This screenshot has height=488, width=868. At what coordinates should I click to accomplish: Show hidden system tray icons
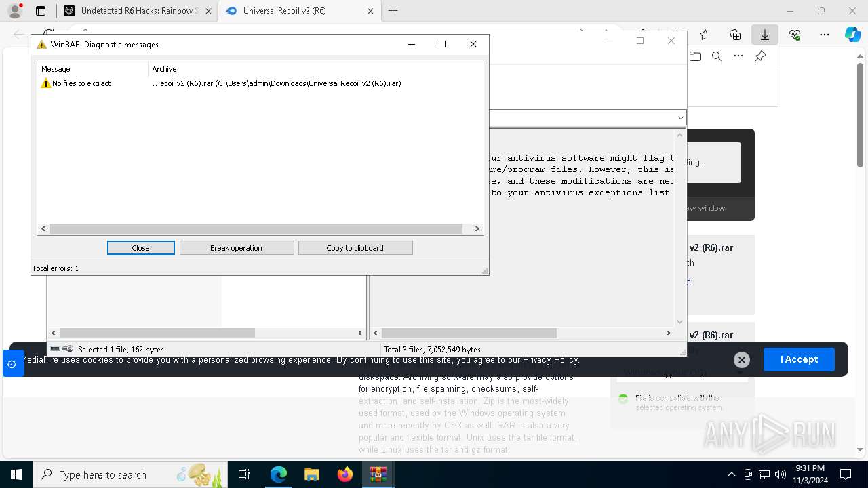coord(731,474)
